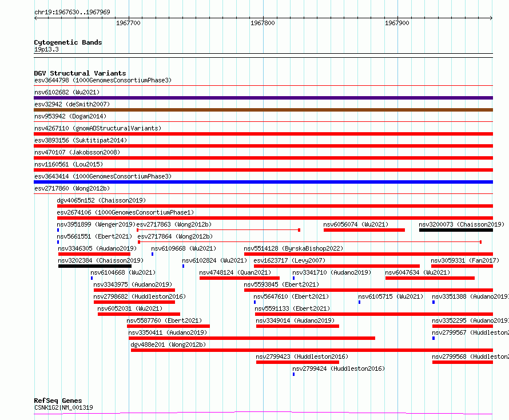Open esv2717860 (Wong2012b) entry
This screenshot has width=509, height=420.
[72, 188]
